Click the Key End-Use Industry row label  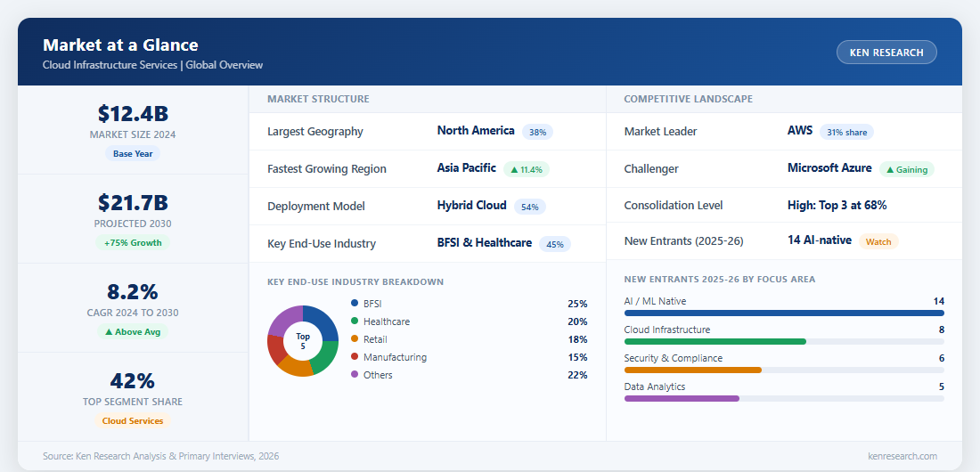pyautogui.click(x=322, y=244)
